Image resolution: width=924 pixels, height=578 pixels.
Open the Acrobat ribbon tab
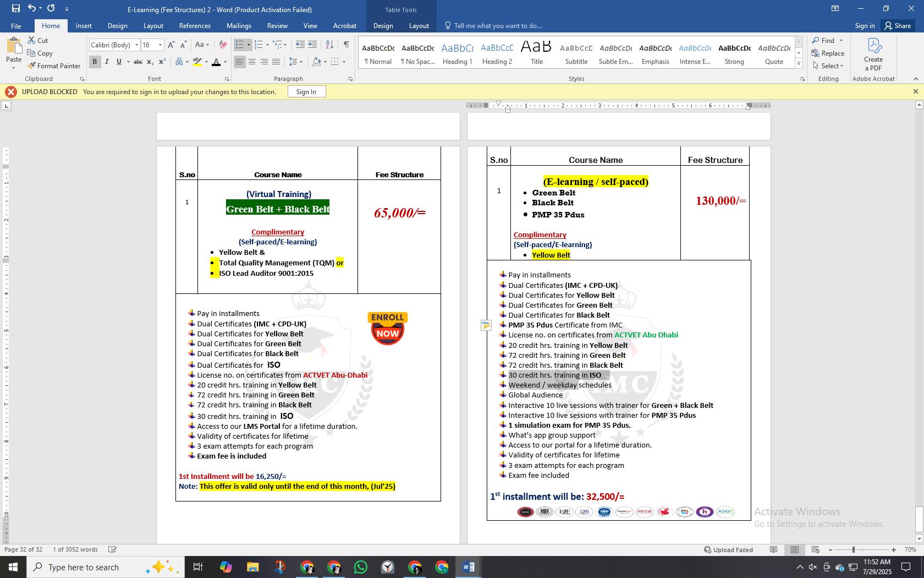click(x=345, y=25)
